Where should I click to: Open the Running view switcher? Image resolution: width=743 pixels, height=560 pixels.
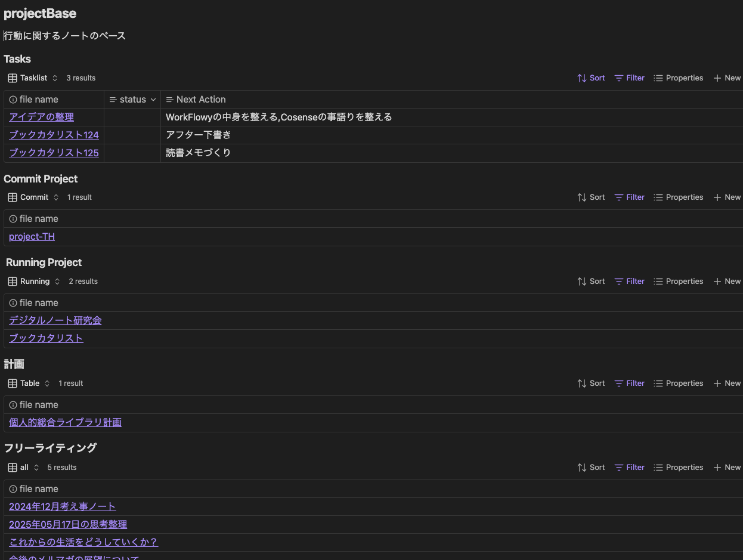tap(34, 281)
